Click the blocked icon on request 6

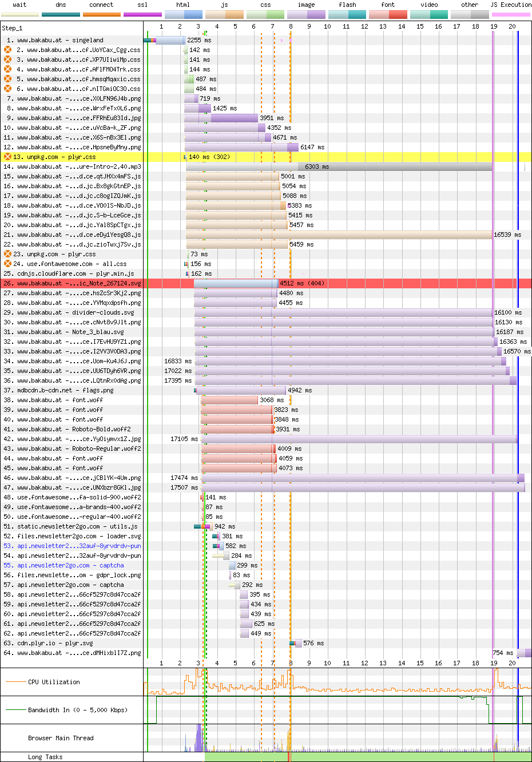point(7,89)
